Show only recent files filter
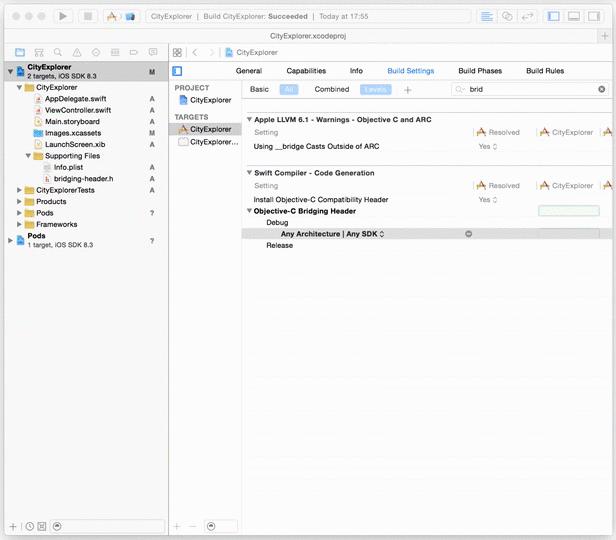616x540 pixels. click(x=30, y=526)
